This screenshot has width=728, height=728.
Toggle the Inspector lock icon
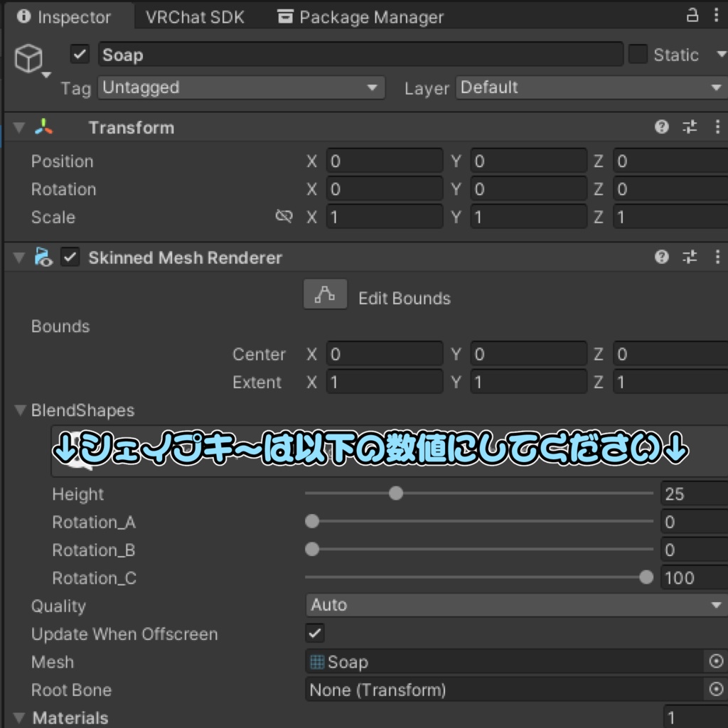point(692,16)
